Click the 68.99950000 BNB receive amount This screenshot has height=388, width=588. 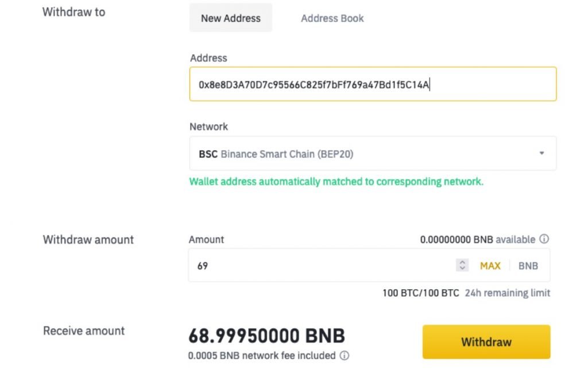coord(266,336)
